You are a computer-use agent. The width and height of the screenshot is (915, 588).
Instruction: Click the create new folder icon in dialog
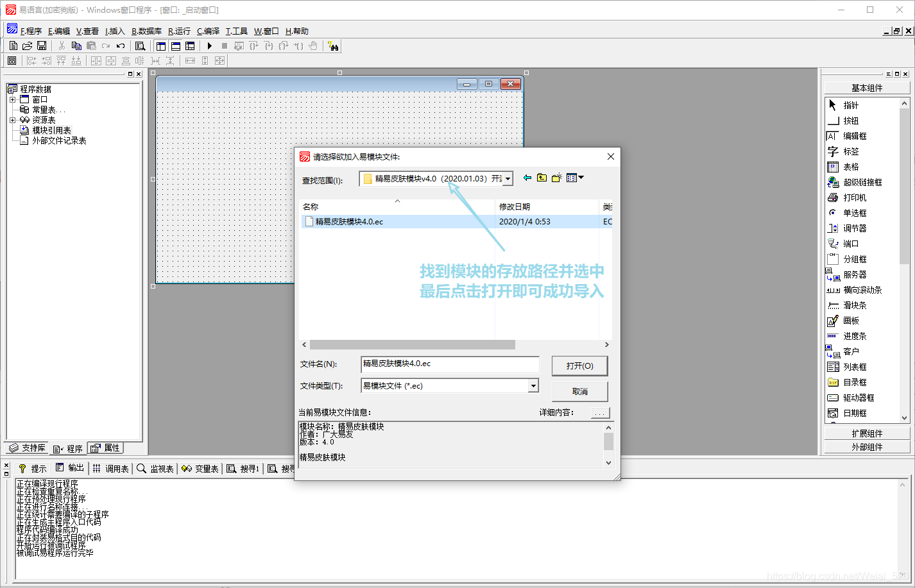556,178
